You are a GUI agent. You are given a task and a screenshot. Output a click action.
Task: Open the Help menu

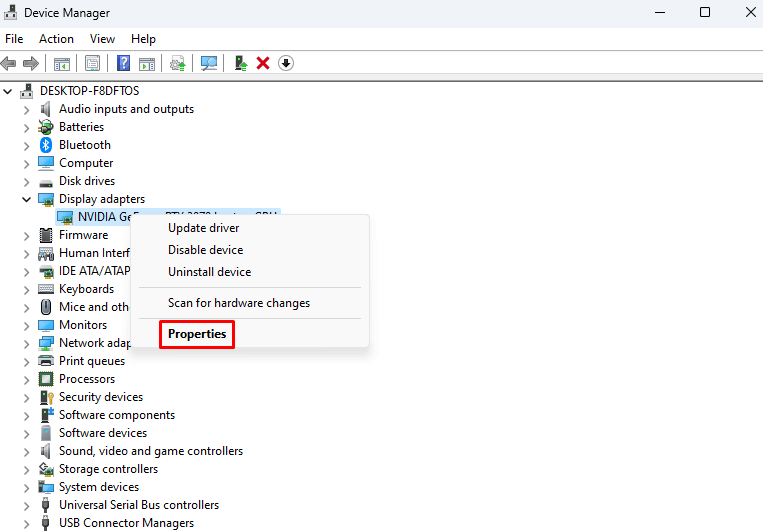pyautogui.click(x=143, y=39)
